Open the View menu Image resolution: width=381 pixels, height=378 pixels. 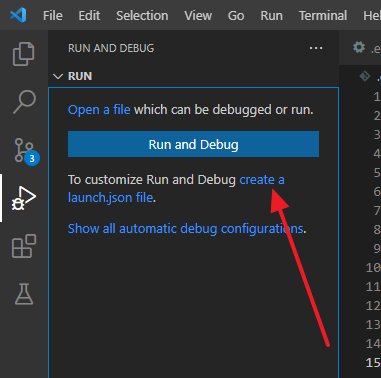198,16
